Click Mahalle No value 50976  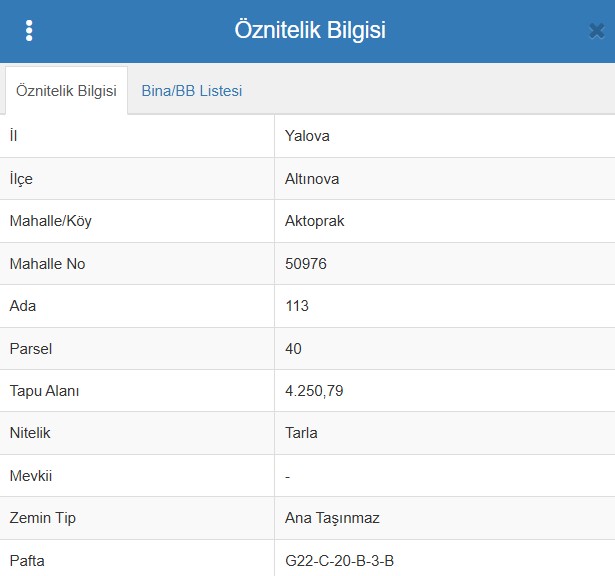pyautogui.click(x=306, y=263)
